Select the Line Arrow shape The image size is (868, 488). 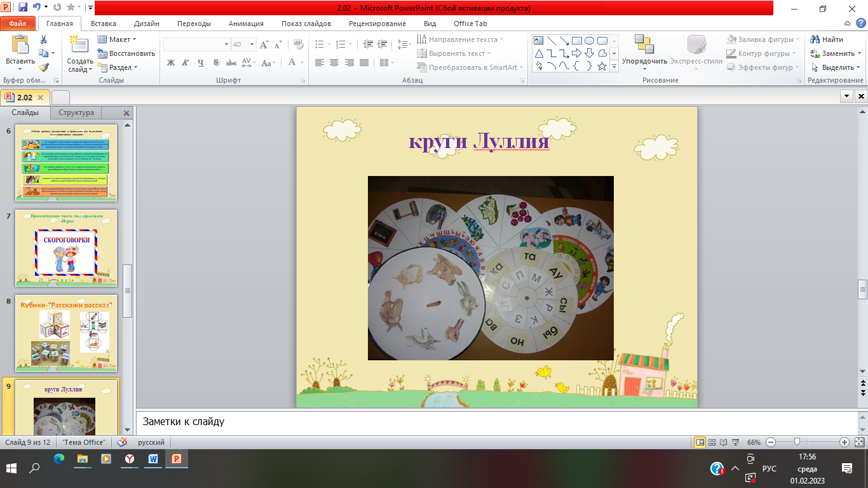(564, 40)
